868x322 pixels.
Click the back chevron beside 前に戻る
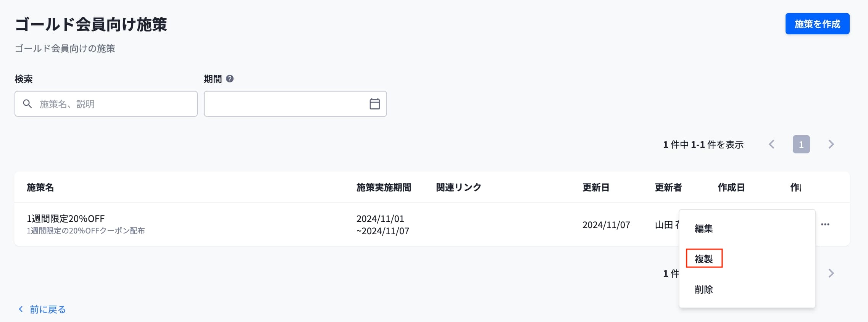21,309
